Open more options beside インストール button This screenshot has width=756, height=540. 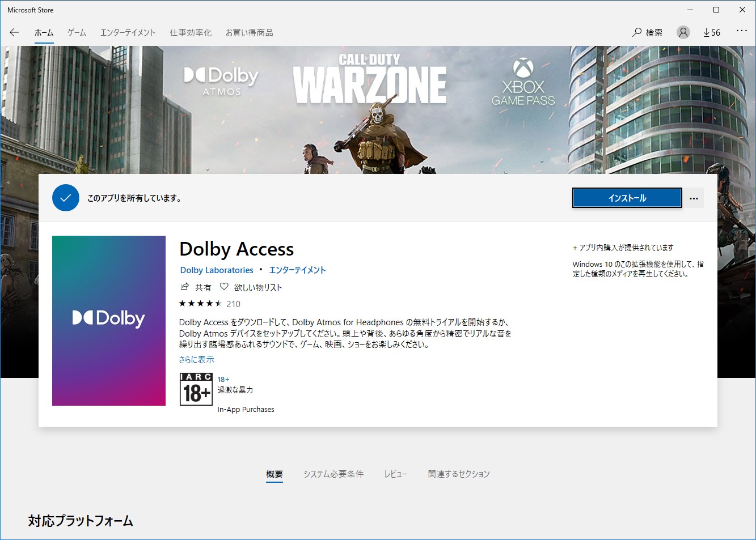click(694, 198)
